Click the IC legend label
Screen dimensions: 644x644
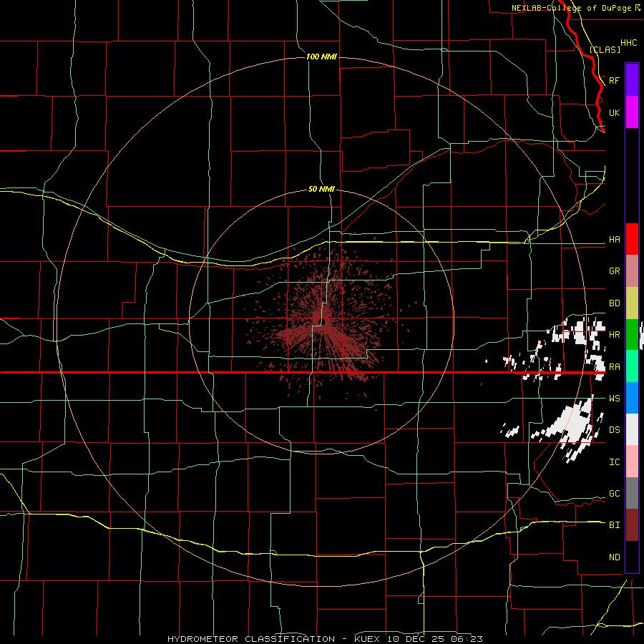614,462
